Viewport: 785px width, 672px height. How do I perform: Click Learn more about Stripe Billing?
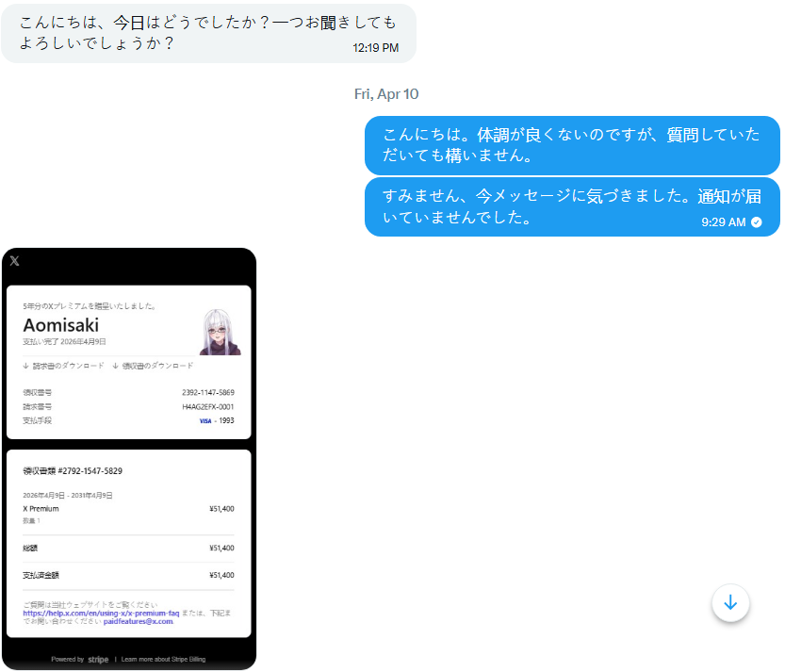coord(163,659)
